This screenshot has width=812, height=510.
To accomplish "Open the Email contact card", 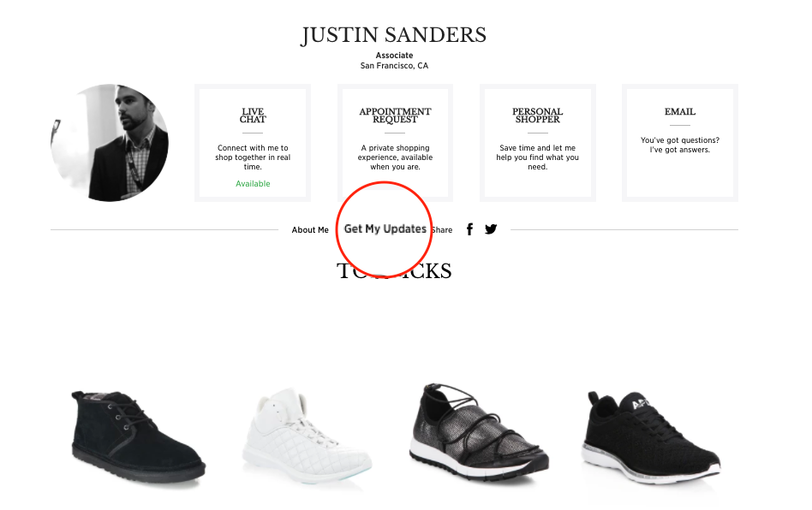I will point(680,143).
